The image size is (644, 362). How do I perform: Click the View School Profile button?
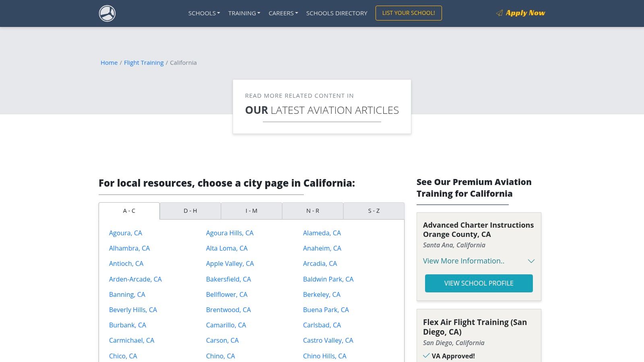click(479, 283)
